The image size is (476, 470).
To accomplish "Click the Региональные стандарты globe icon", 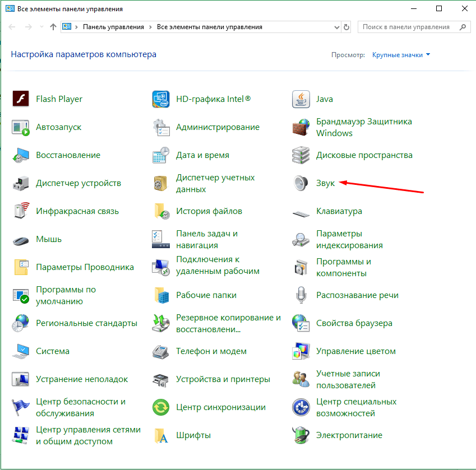I will point(20,323).
